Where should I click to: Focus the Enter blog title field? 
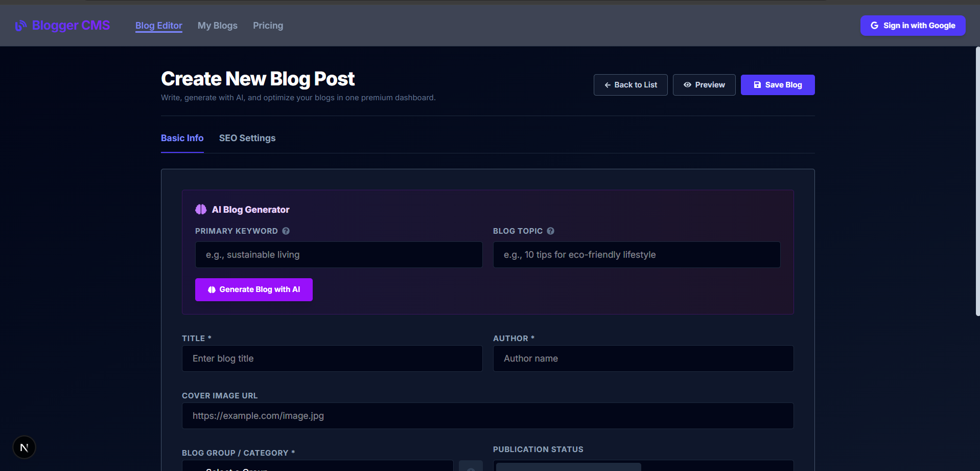tap(332, 358)
